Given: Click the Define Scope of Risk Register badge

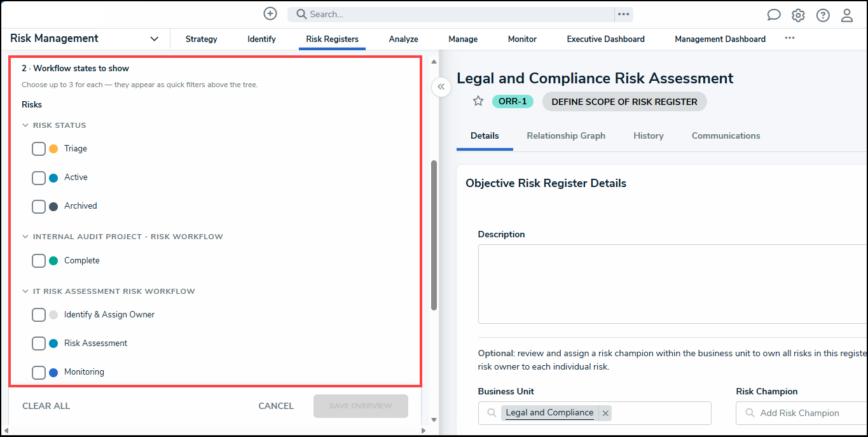Looking at the screenshot, I should coord(624,102).
